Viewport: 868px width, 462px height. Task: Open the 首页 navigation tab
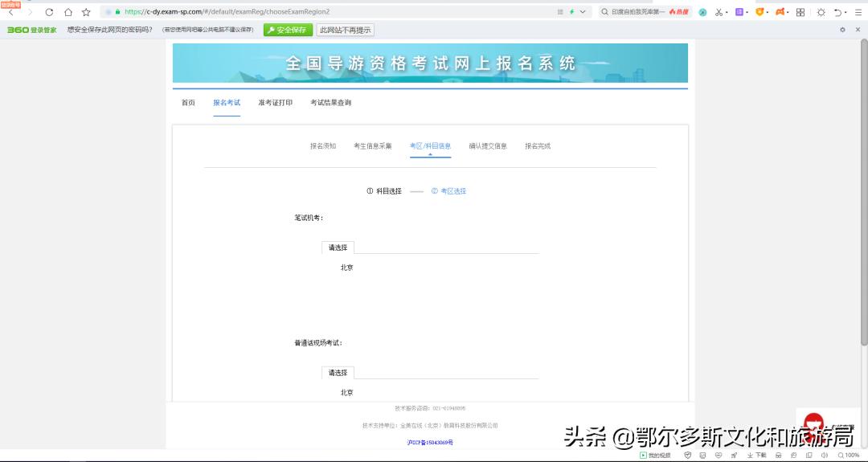(x=188, y=102)
